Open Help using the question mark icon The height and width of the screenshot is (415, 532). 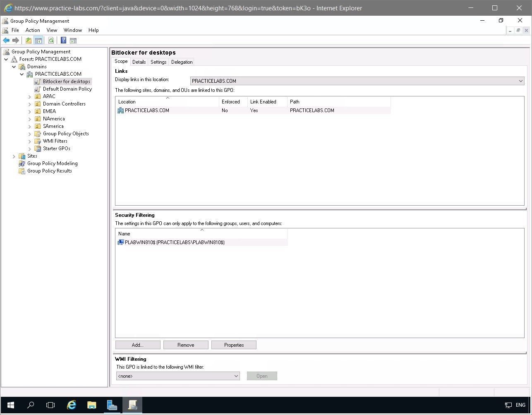pos(63,40)
